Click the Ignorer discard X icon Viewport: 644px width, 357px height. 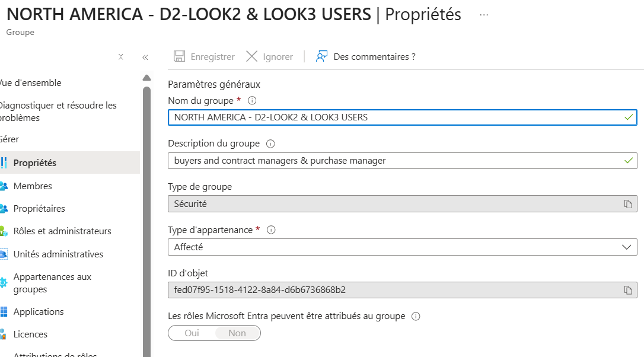[x=252, y=56]
